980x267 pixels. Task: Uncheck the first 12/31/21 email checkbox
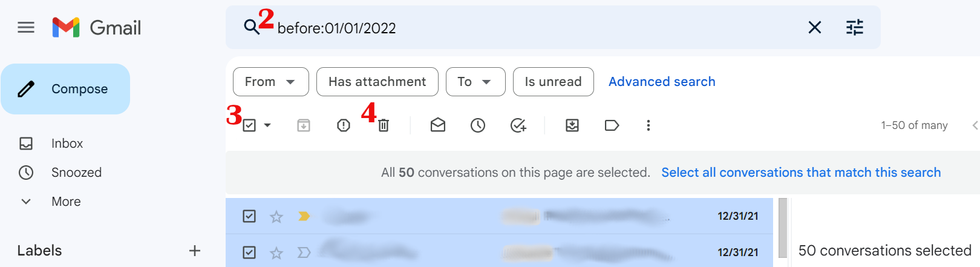pyautogui.click(x=249, y=216)
